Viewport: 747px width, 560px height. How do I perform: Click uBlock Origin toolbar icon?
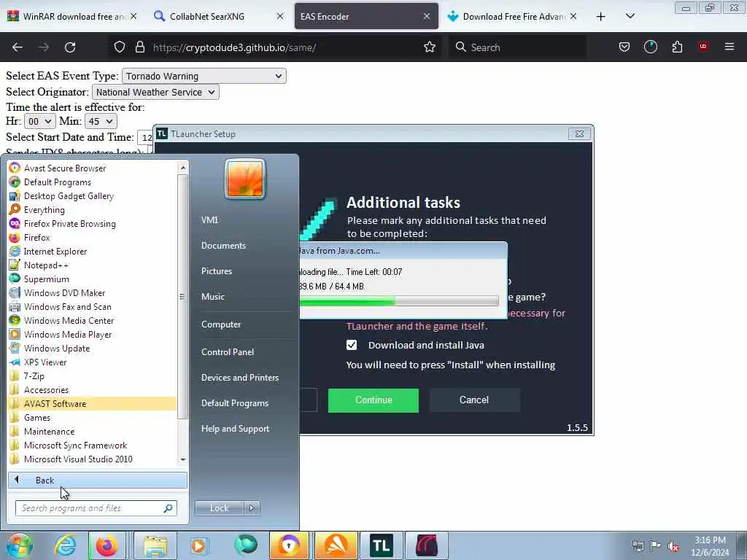(x=703, y=47)
